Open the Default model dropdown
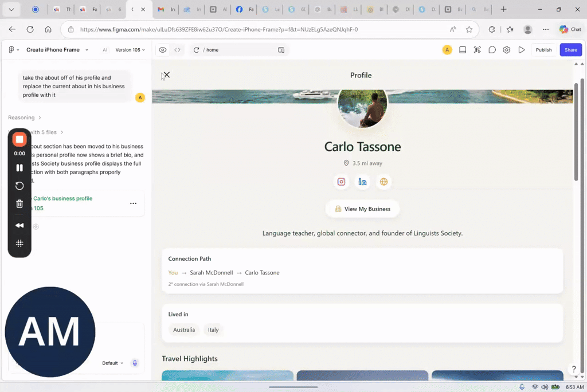 [x=113, y=363]
